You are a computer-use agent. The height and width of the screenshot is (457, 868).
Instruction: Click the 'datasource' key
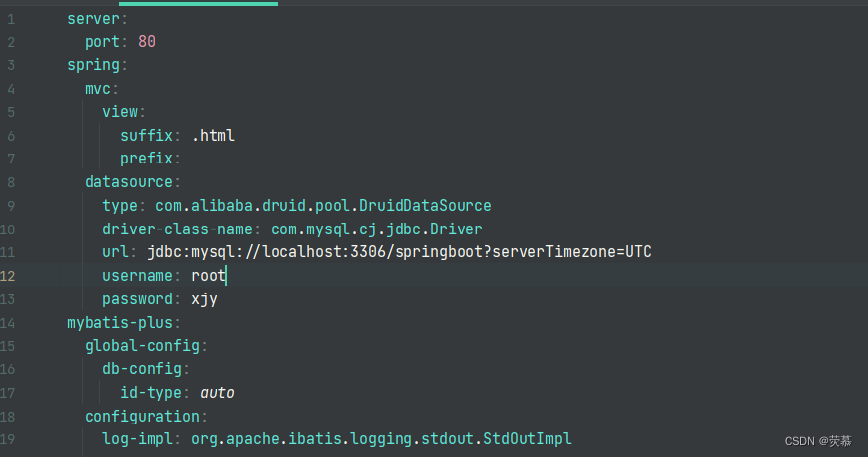click(x=128, y=182)
